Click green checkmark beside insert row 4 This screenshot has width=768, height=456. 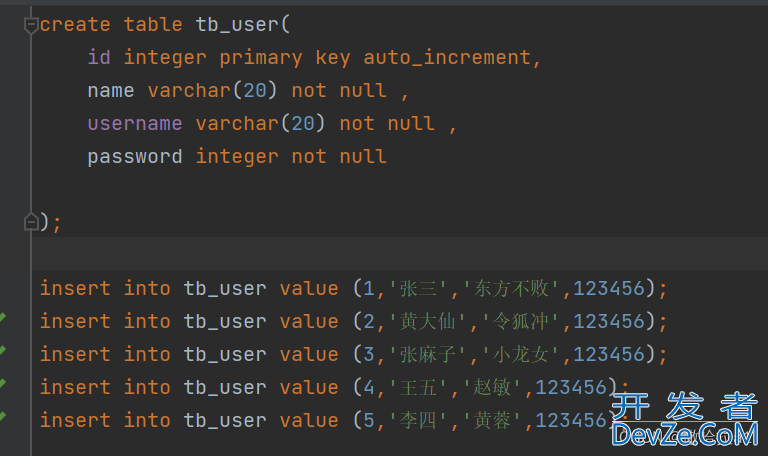click(3, 385)
